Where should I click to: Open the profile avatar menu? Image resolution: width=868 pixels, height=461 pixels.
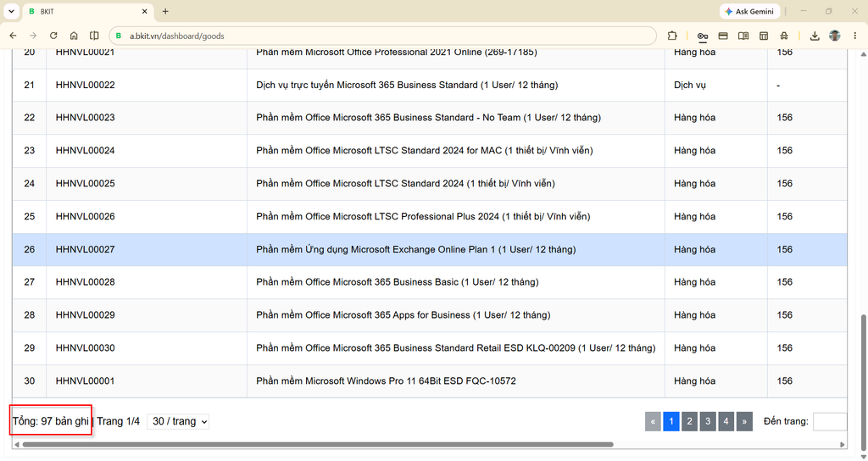[835, 36]
